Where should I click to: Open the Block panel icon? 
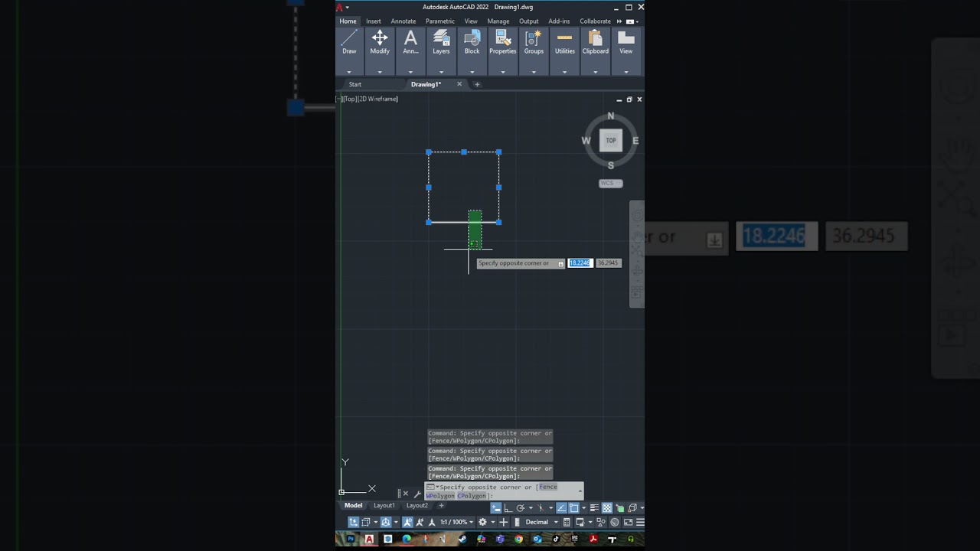472,38
